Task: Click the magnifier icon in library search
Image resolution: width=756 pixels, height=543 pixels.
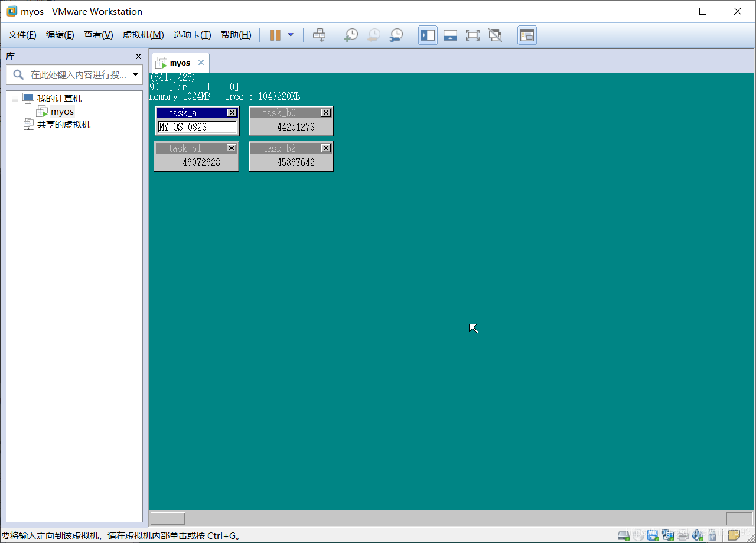Action: (x=18, y=75)
